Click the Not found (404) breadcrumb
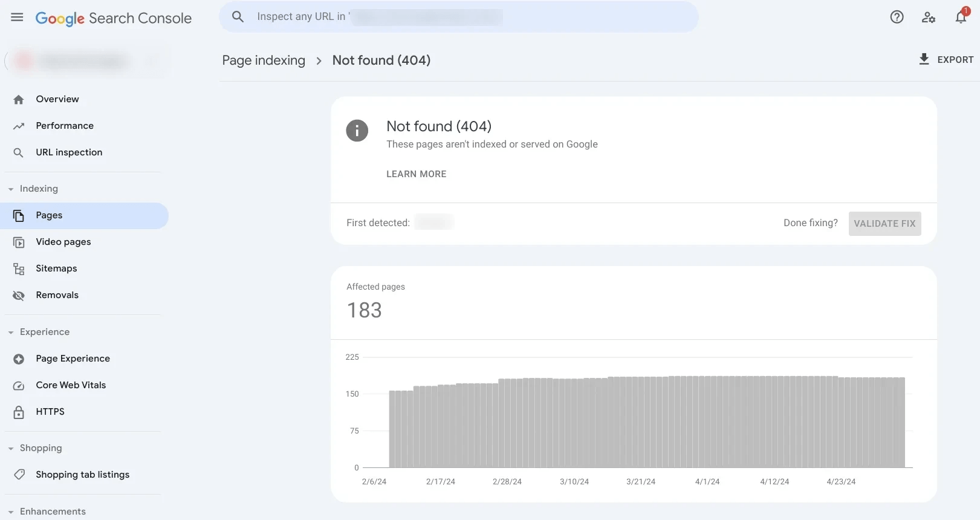980x520 pixels. click(381, 60)
